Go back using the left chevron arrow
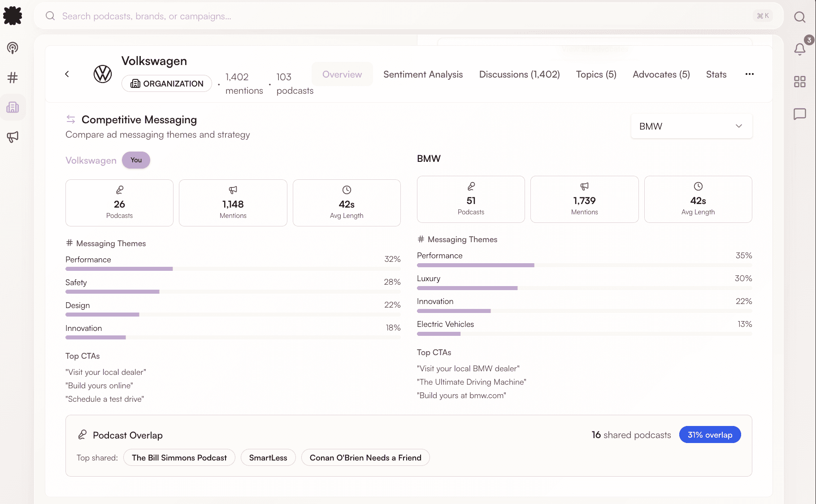This screenshot has width=816, height=504. coord(67,74)
